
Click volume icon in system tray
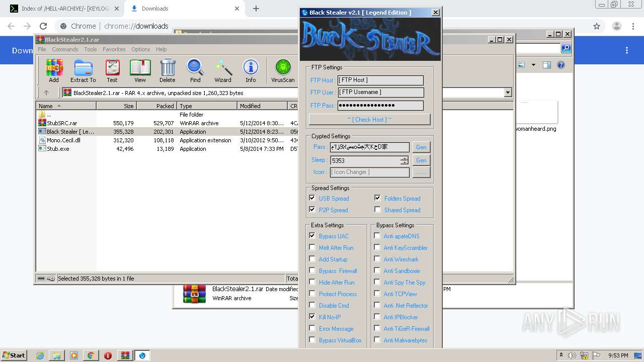pyautogui.click(x=572, y=355)
